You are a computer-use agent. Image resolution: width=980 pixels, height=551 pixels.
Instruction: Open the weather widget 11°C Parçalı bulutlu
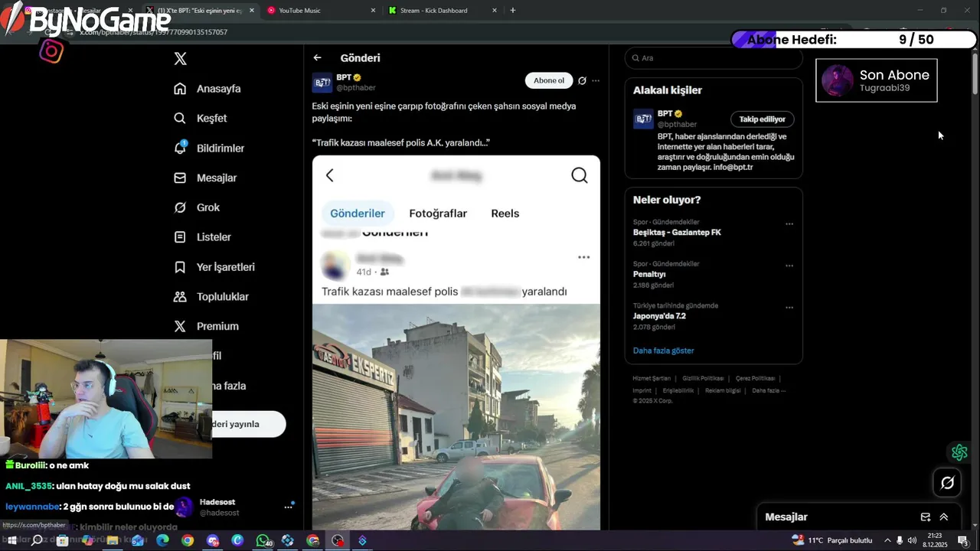(x=834, y=540)
